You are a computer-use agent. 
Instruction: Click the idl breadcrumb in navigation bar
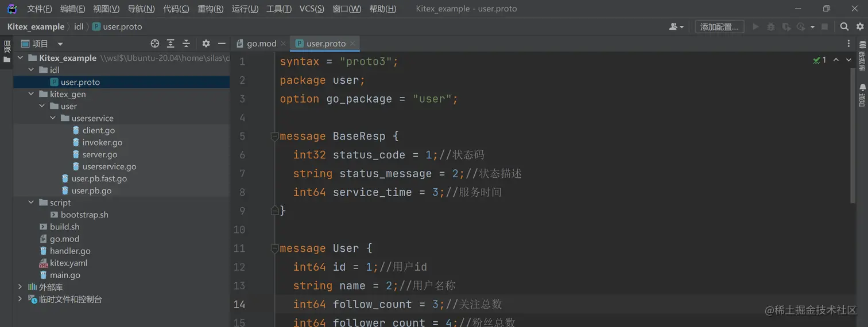coord(79,27)
